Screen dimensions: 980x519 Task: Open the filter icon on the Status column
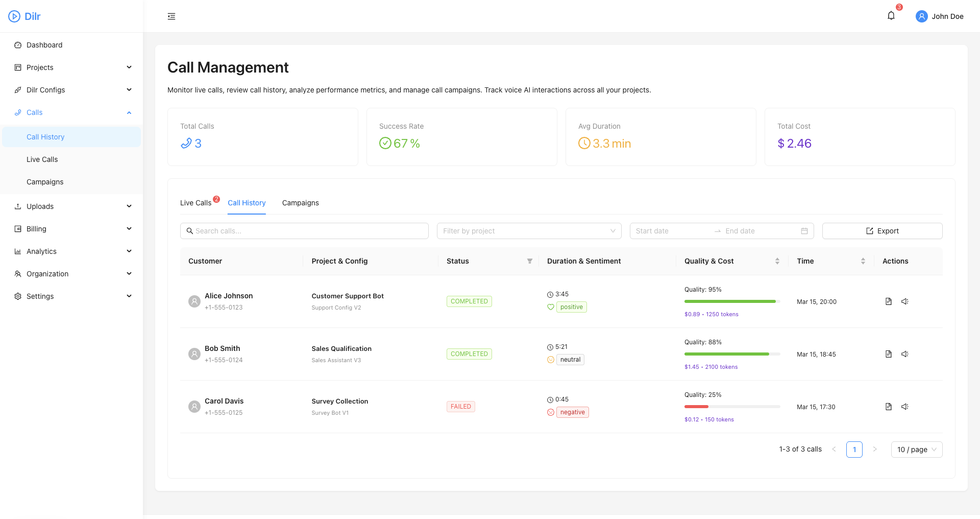pos(530,261)
